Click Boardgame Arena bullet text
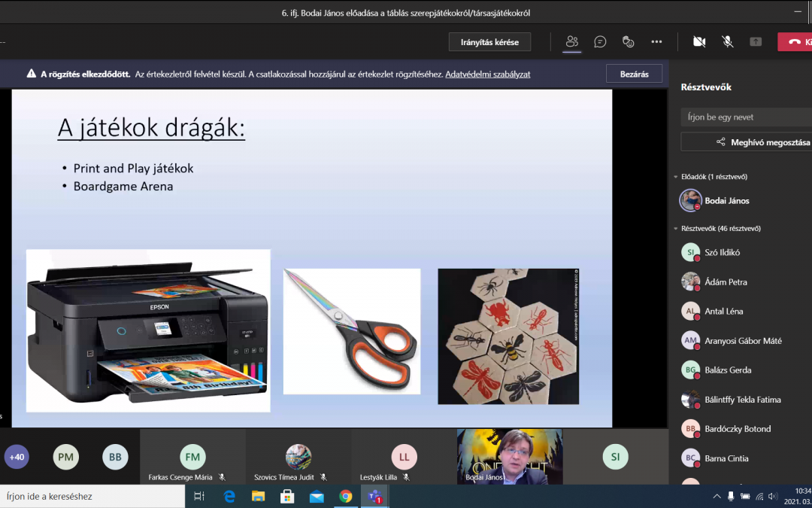812x508 pixels. click(123, 186)
